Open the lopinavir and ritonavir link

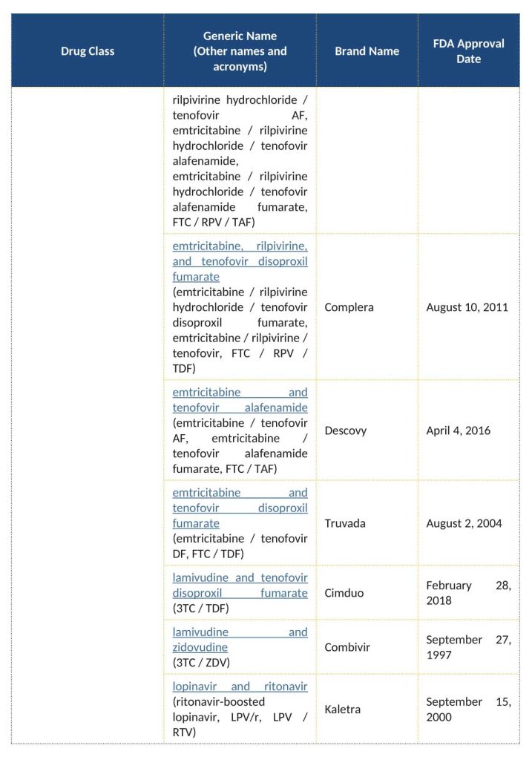[x=240, y=687]
